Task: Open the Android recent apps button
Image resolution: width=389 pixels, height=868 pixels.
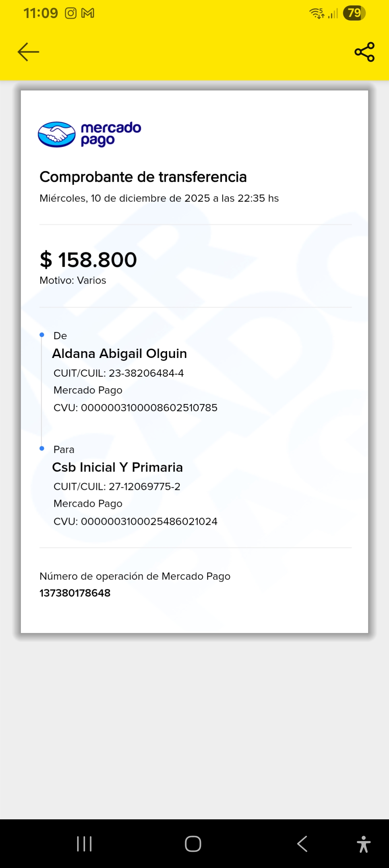Action: point(84,844)
